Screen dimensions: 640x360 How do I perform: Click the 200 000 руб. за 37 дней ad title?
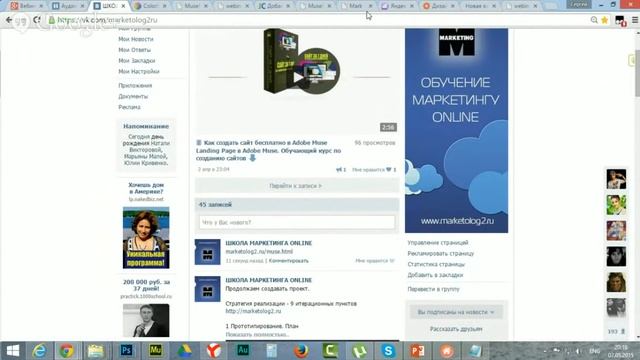(146, 285)
